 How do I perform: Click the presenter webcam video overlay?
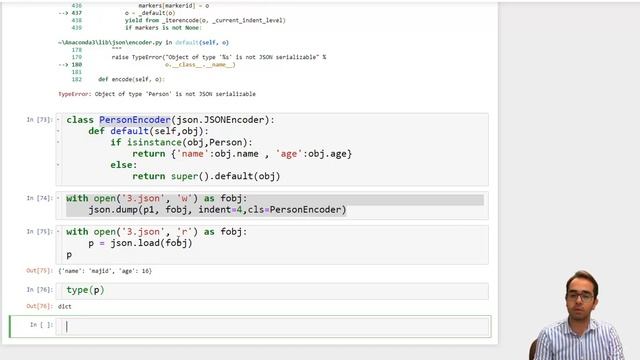coord(579,314)
